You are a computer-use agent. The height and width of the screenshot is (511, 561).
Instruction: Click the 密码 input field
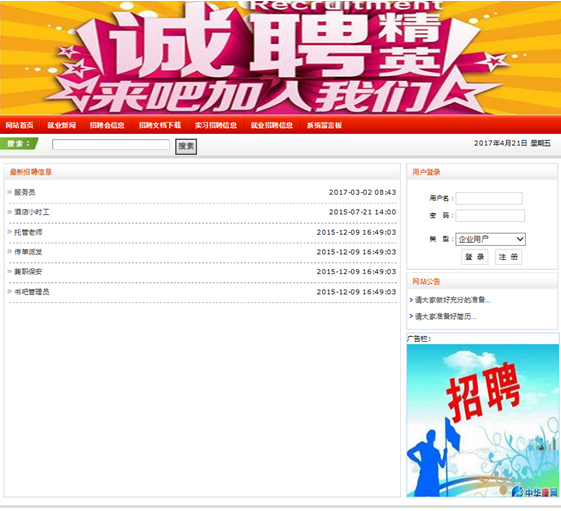(490, 215)
